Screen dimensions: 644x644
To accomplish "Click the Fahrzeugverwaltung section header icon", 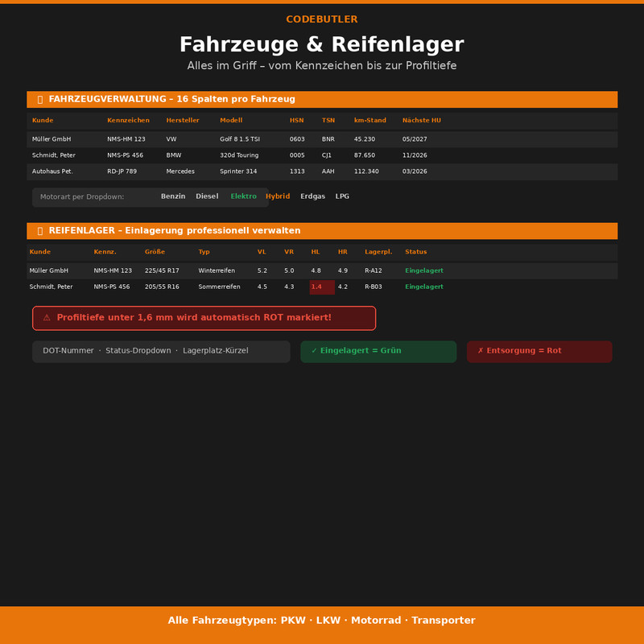I will coord(39,99).
